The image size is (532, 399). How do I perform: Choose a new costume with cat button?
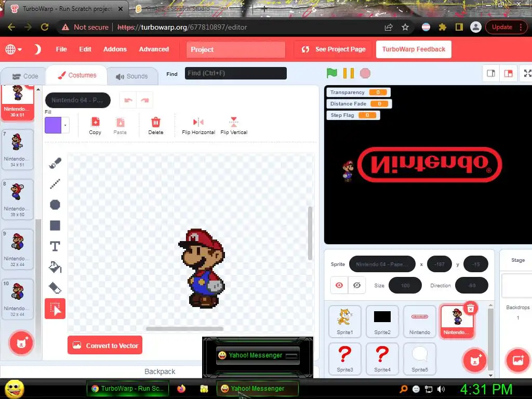pos(21,343)
